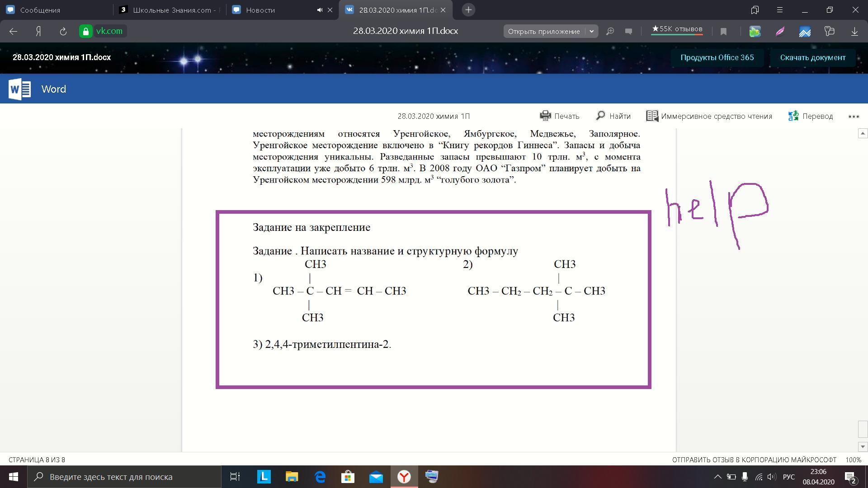868x488 pixels.
Task: Click the computer monitor app in taskbar
Action: (432, 477)
